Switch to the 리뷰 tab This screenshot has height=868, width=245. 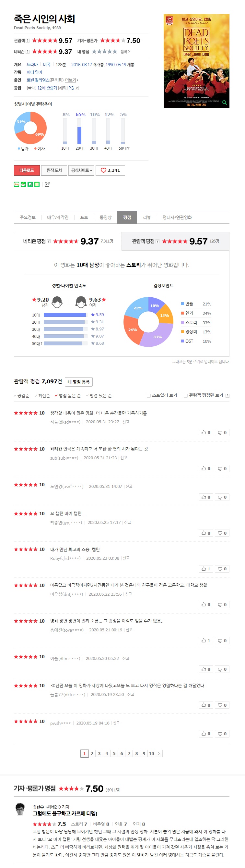tap(147, 218)
